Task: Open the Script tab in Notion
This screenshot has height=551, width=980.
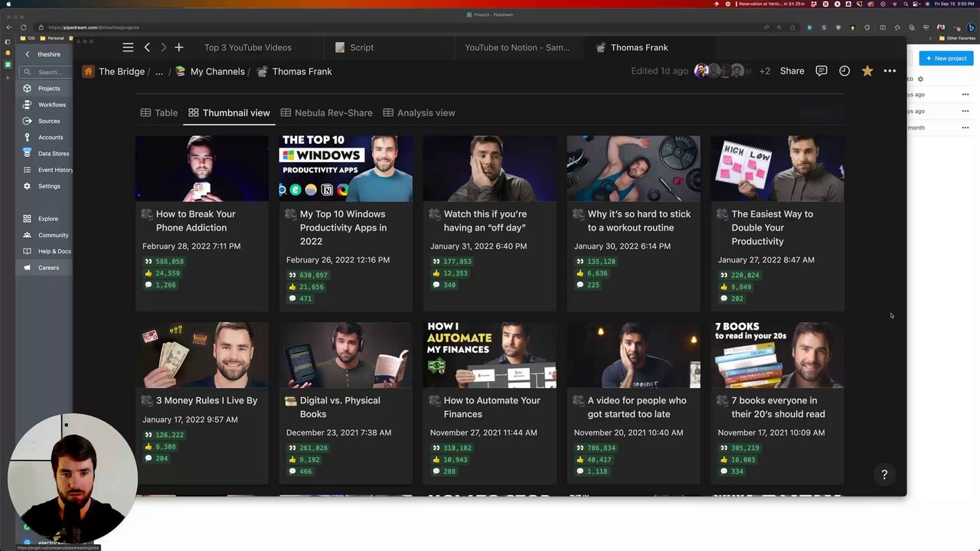Action: pyautogui.click(x=354, y=47)
